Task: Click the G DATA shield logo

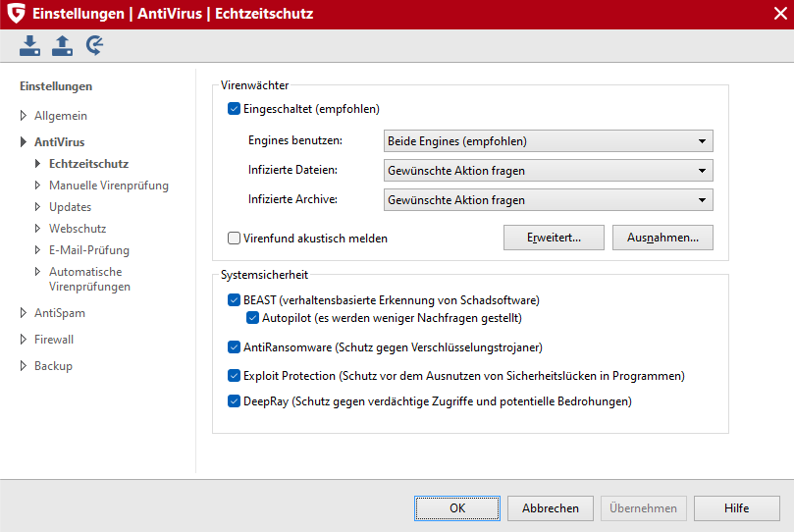Action: point(17,13)
